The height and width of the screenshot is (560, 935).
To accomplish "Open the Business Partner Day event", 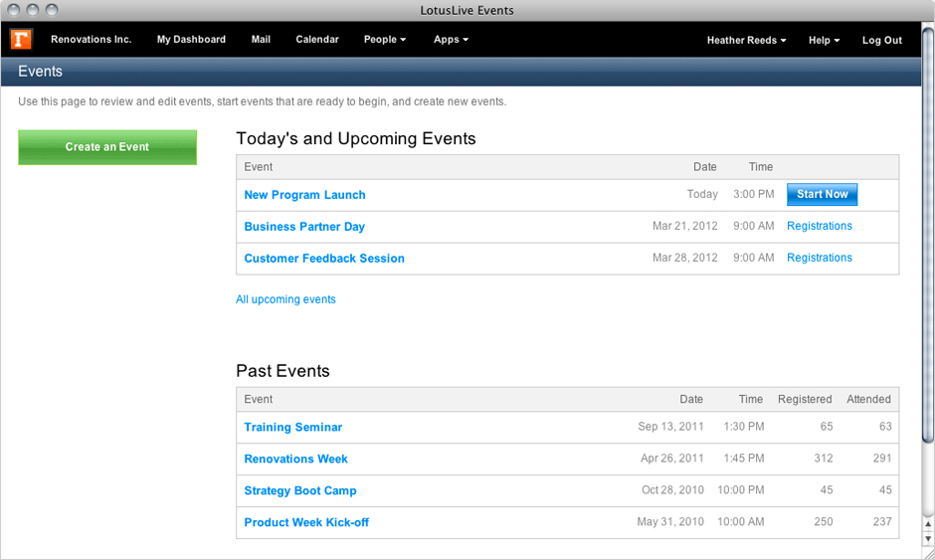I will [x=304, y=227].
